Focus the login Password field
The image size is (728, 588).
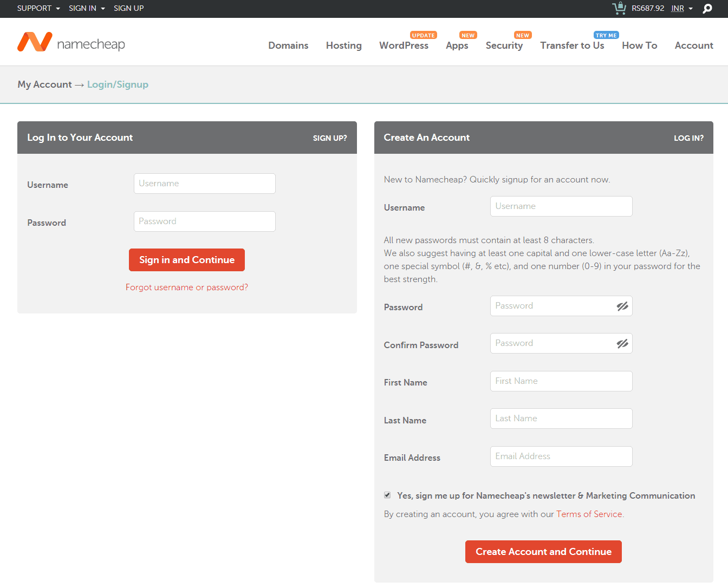(205, 221)
